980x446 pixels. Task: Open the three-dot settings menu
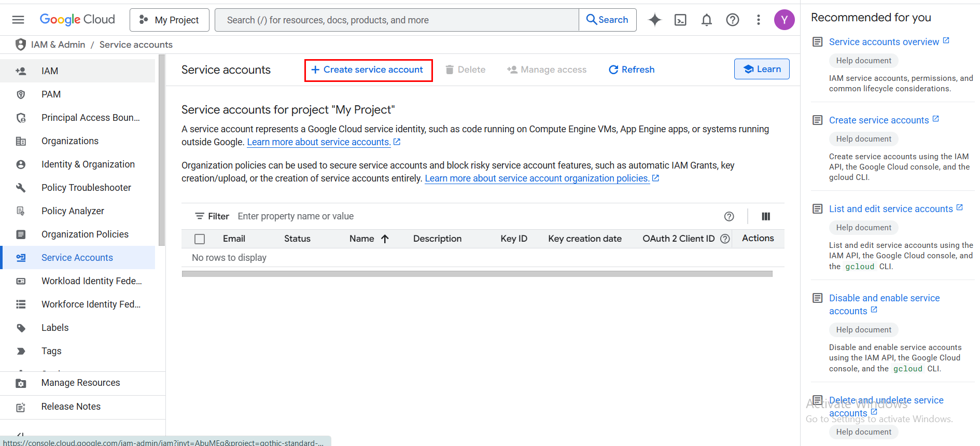(x=758, y=20)
